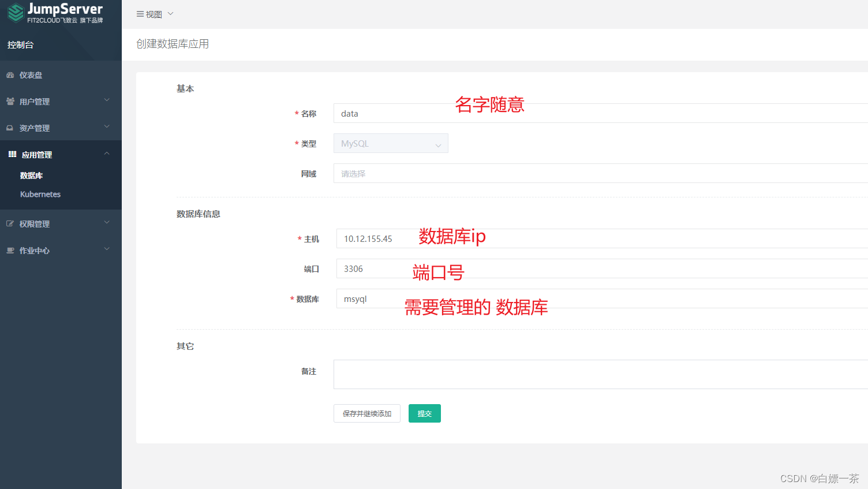
Task: Click the 网域 field label
Action: [309, 174]
